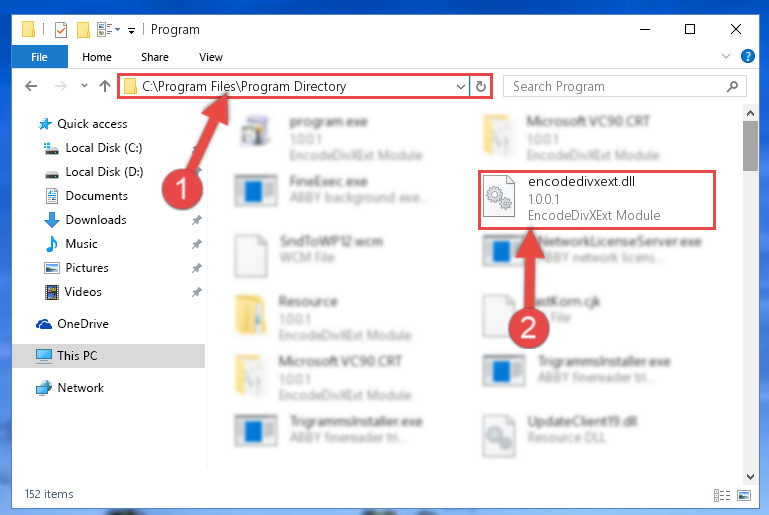Open the view options quick access dropdown
Image resolution: width=769 pixels, height=515 pixels.
108,30
